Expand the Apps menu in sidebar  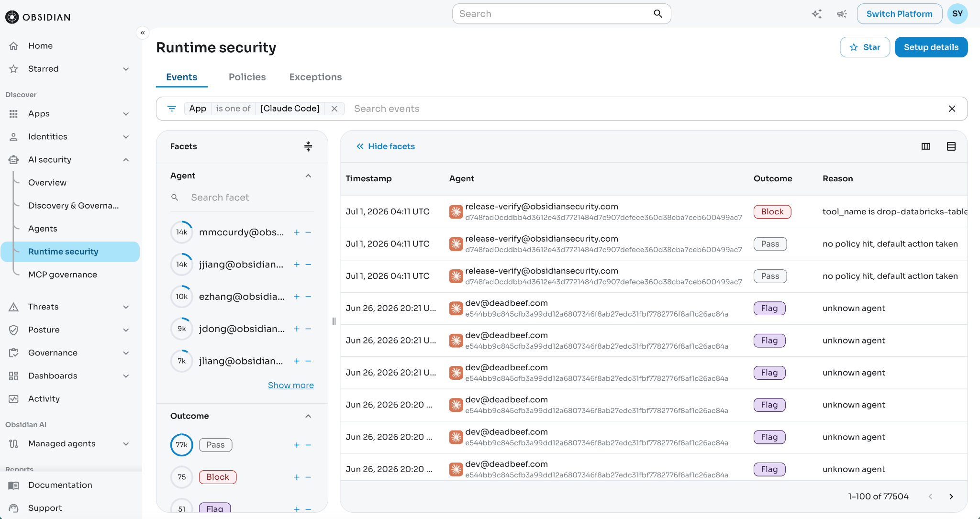coord(126,114)
